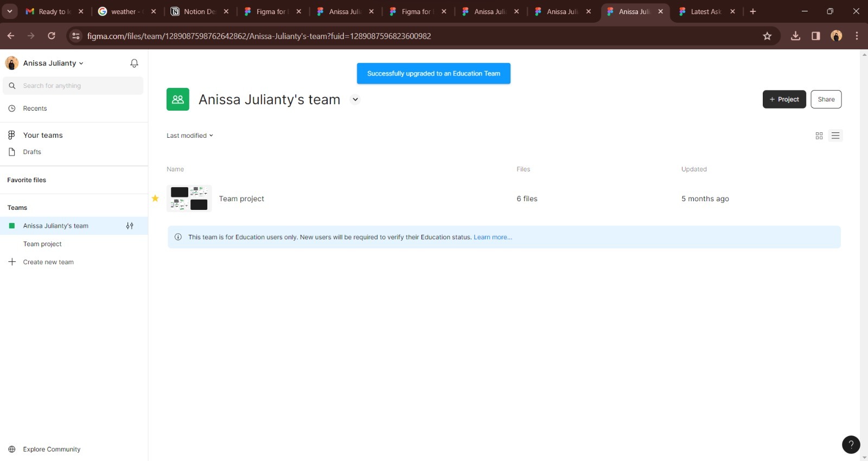Go back in browser history

point(11,36)
